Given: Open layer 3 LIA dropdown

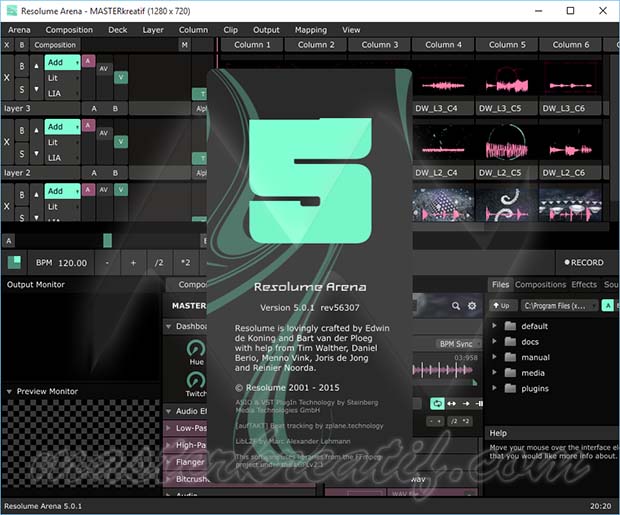Looking at the screenshot, I should tap(62, 93).
